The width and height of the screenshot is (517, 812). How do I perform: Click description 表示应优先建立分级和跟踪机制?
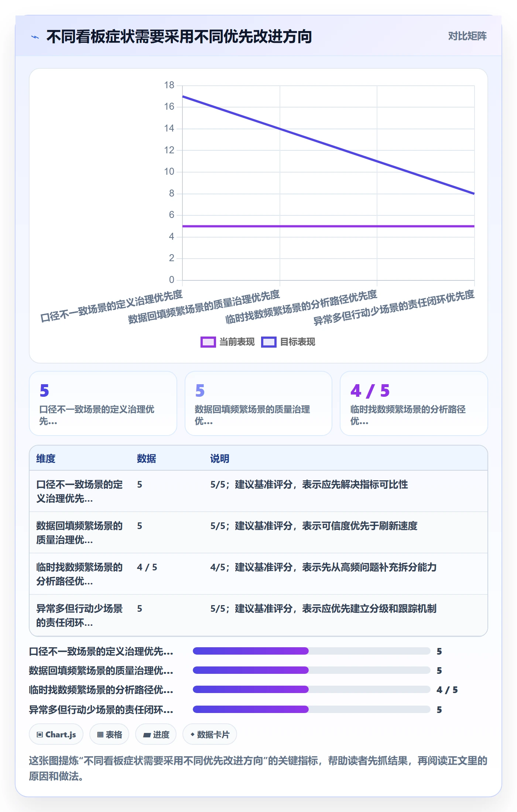(x=369, y=608)
